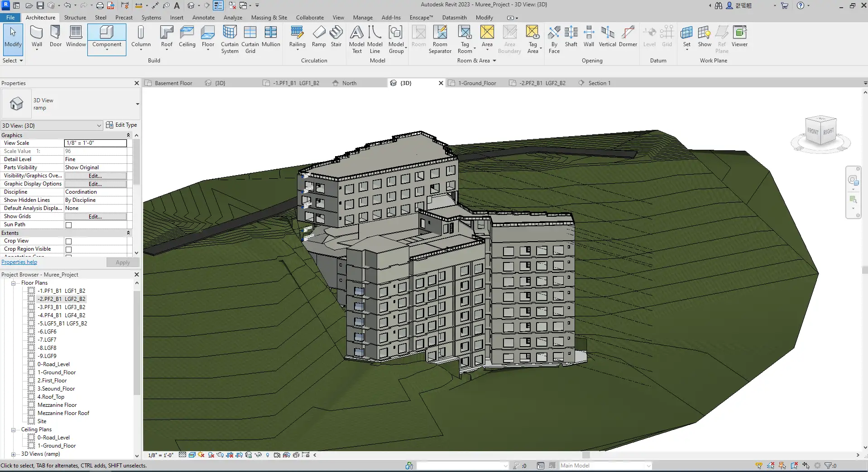
Task: Open the 3D View type selector dropdown
Action: (137, 104)
